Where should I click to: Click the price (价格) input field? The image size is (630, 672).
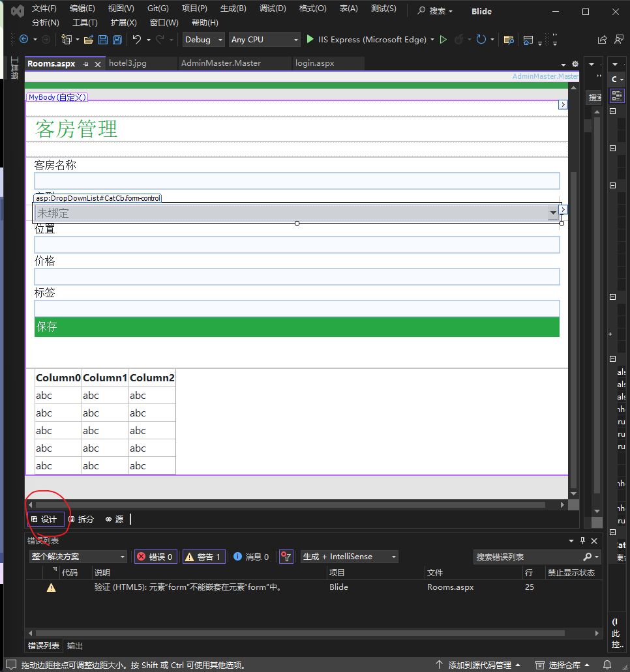tap(297, 276)
